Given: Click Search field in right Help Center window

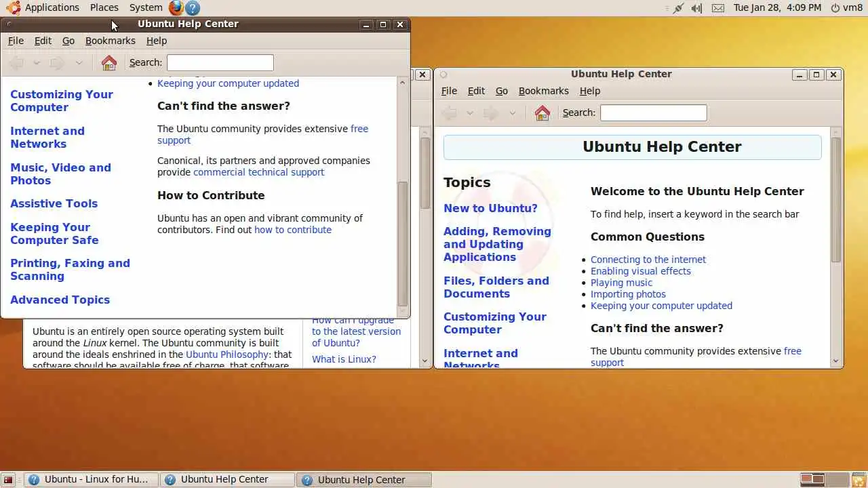Looking at the screenshot, I should click(654, 113).
